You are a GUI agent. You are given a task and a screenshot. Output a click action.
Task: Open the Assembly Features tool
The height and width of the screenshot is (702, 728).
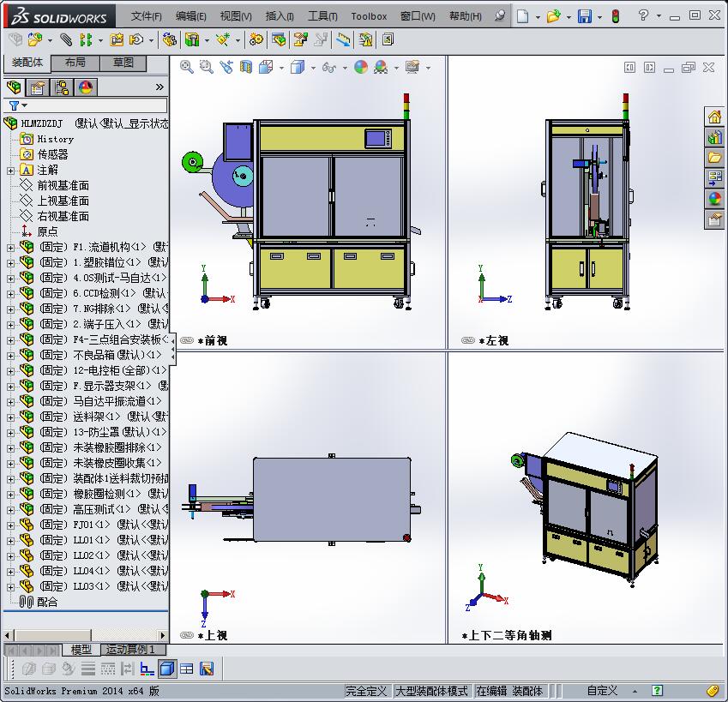(192, 40)
